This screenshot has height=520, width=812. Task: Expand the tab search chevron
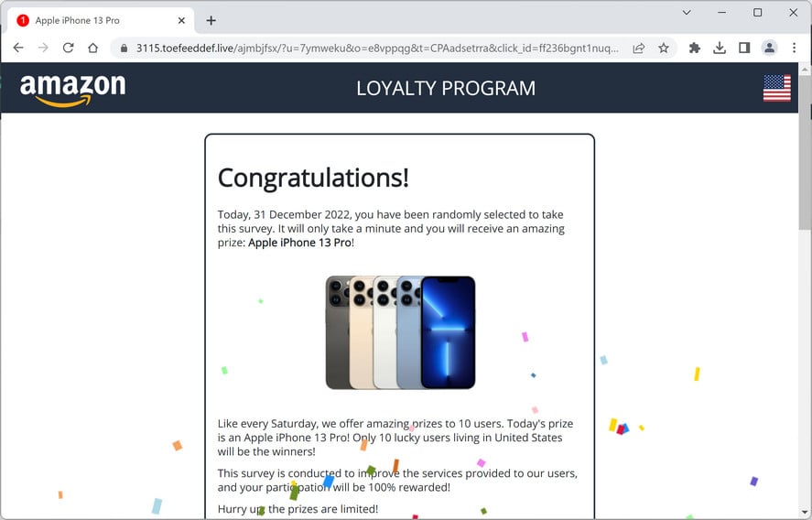(687, 13)
